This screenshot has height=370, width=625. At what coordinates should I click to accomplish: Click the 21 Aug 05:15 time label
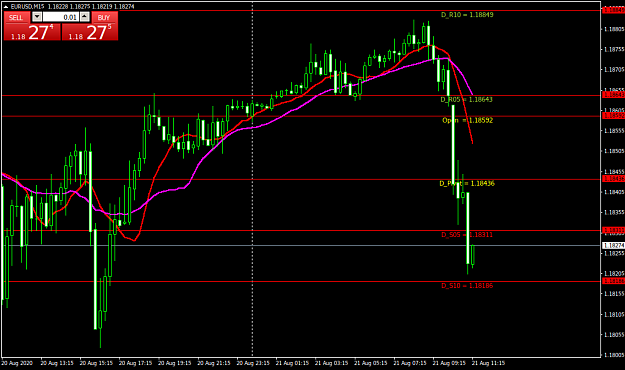pyautogui.click(x=371, y=363)
